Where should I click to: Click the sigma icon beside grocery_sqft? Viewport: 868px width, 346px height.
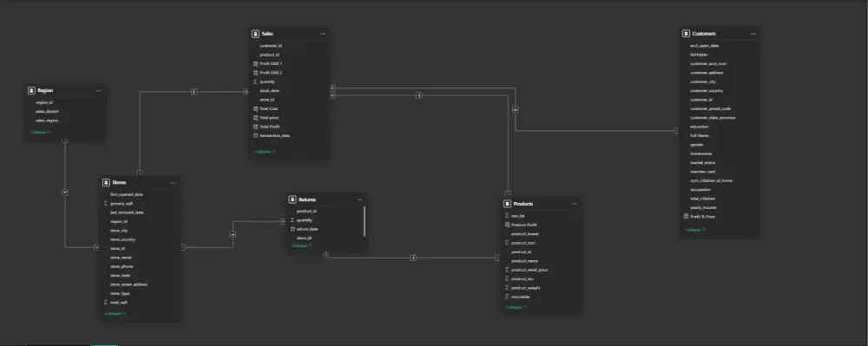(x=106, y=204)
